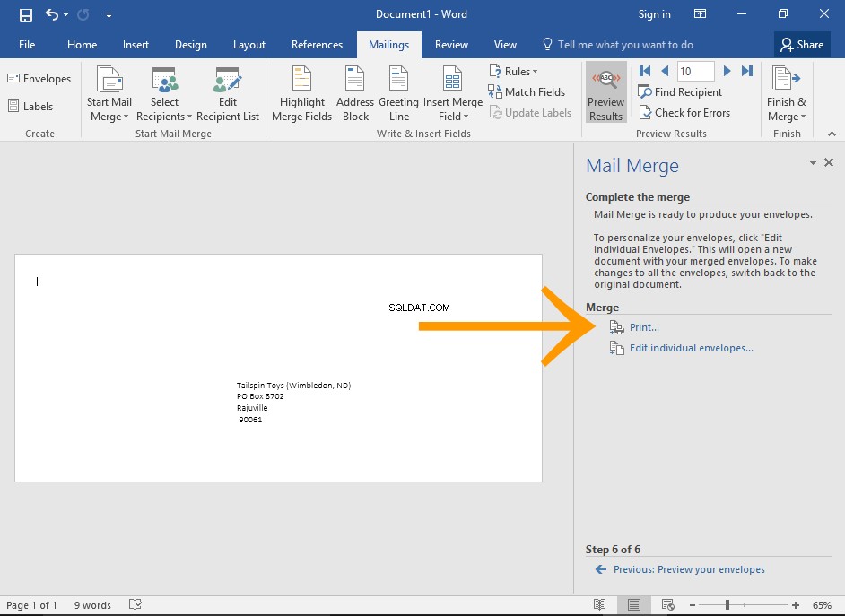Open zoom dialog via 65% level
This screenshot has height=616, width=845.
(822, 605)
